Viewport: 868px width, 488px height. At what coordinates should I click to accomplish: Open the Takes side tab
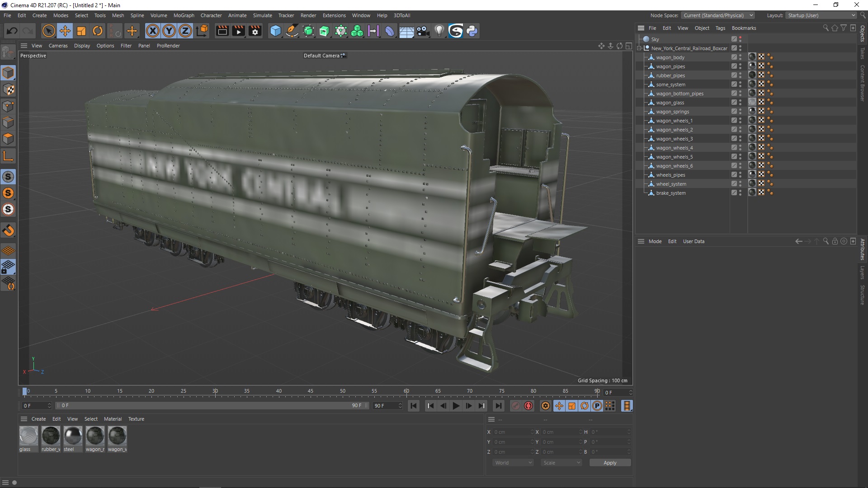(863, 53)
